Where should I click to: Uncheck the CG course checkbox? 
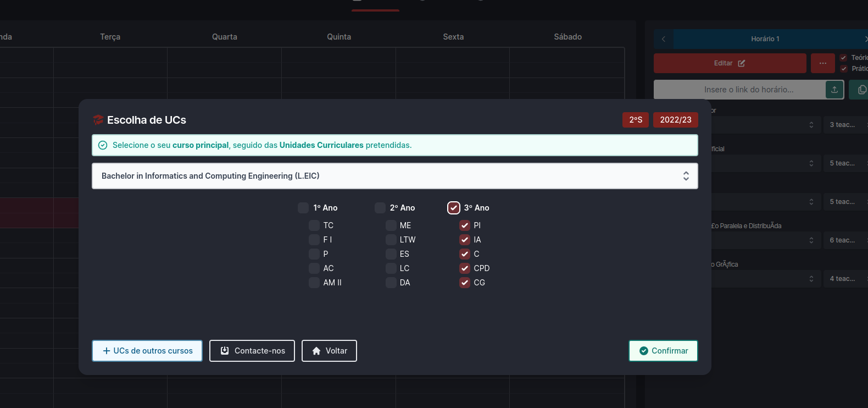465,283
